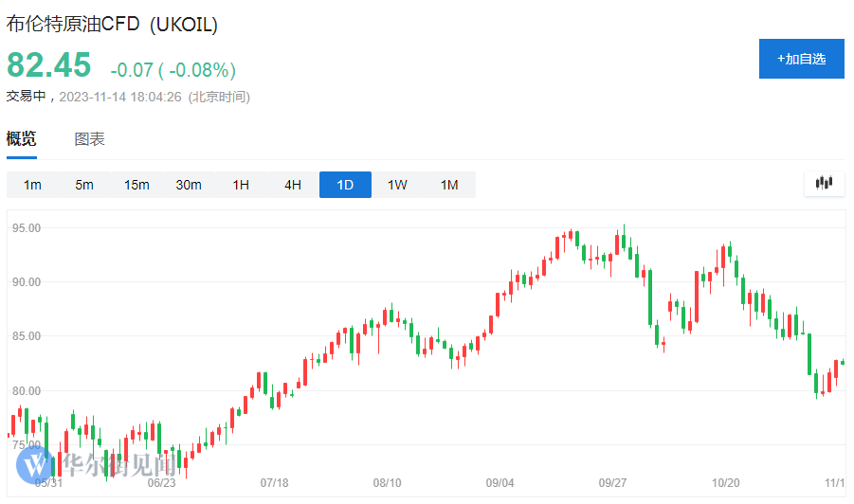Click the 95.00 price axis label
Screen dimensions: 854x504
click(x=26, y=228)
